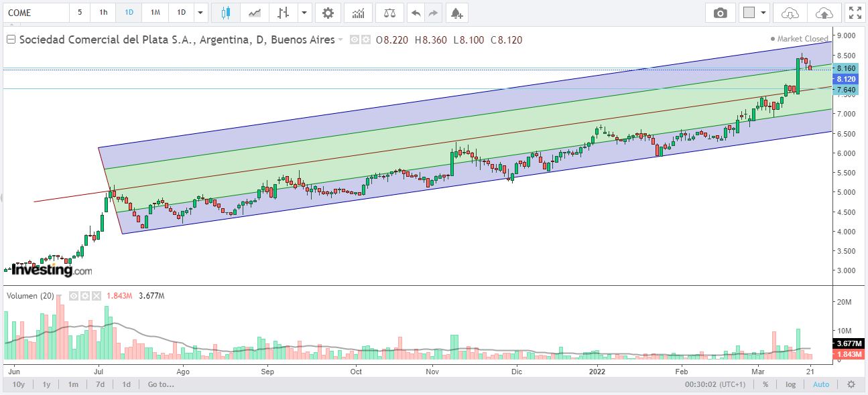Toggle percentage scale button
Viewport: 868px width, 395px height.
pyautogui.click(x=765, y=384)
